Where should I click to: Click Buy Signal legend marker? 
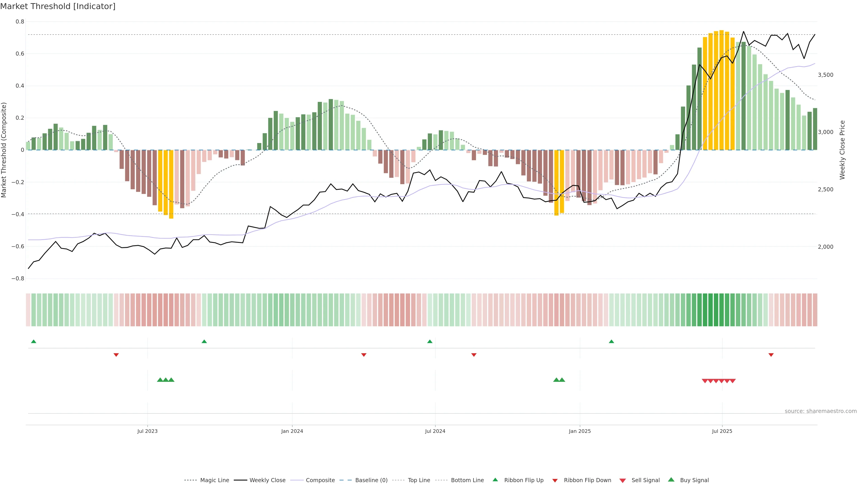pyautogui.click(x=671, y=480)
